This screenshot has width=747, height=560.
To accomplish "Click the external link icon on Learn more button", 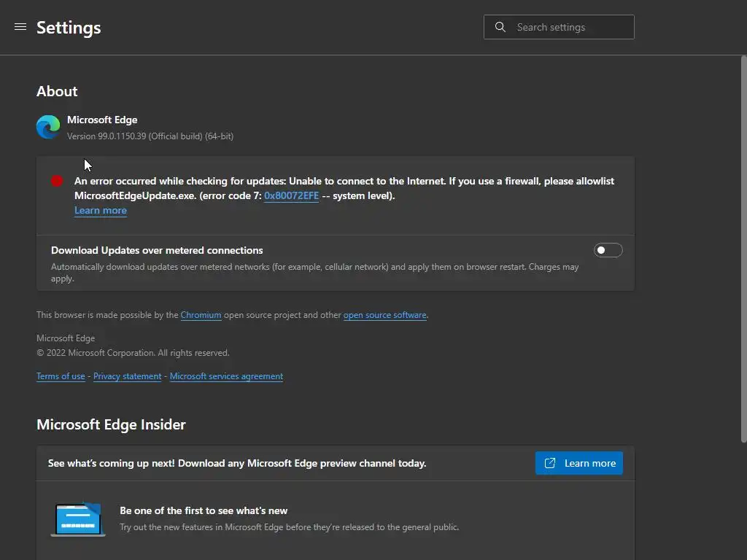I will click(x=551, y=463).
